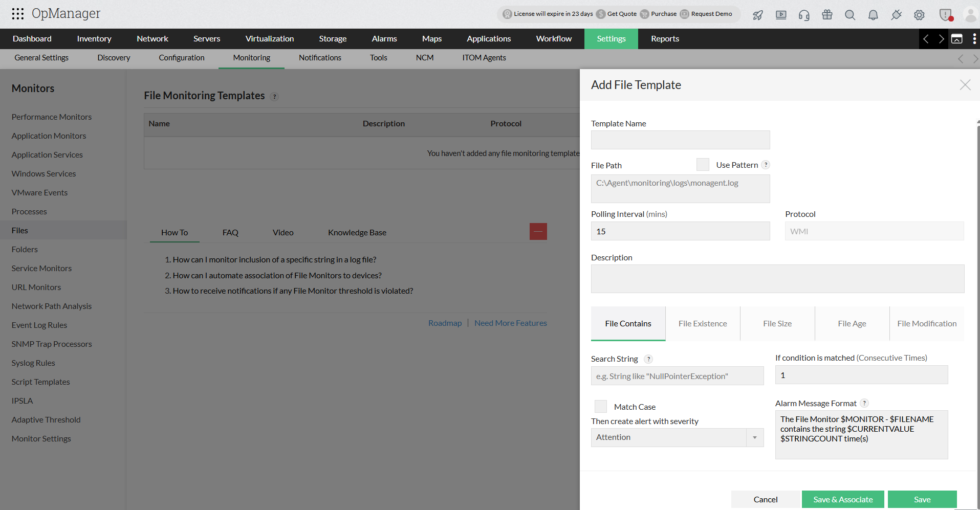The image size is (980, 510).
Task: Open the embed dashboard window icon
Action: [956, 39]
